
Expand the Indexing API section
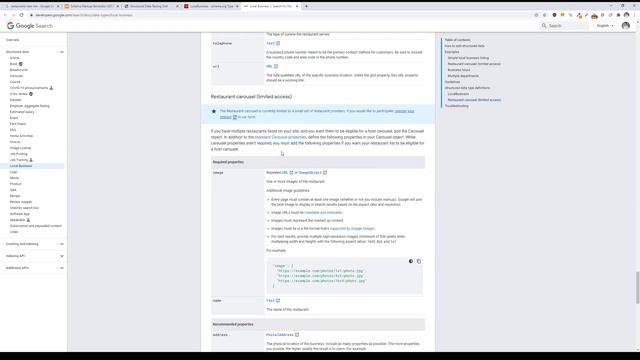[62, 256]
